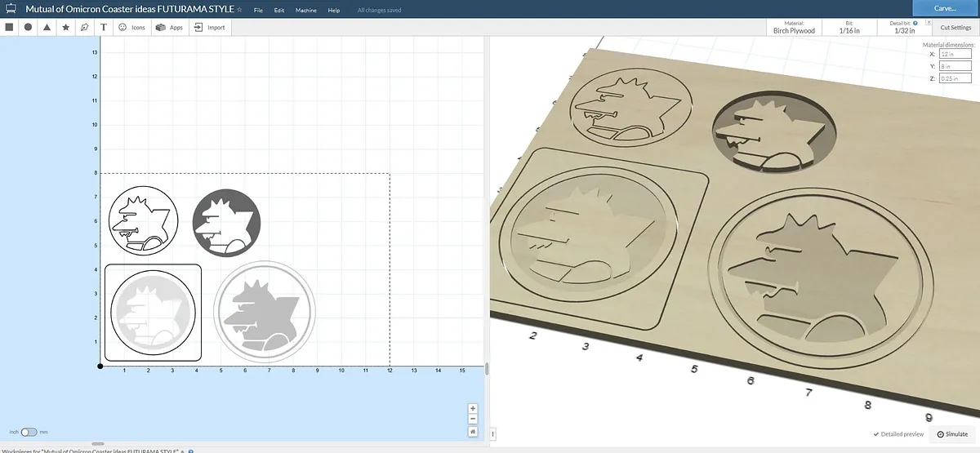Image resolution: width=980 pixels, height=453 pixels.
Task: Open the Detail bit 1/32 in selector
Action: (x=903, y=28)
